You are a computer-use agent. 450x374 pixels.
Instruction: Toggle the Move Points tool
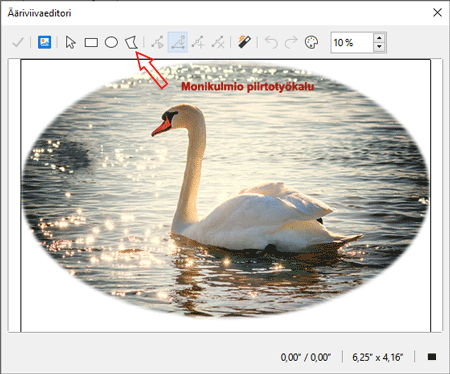[178, 42]
